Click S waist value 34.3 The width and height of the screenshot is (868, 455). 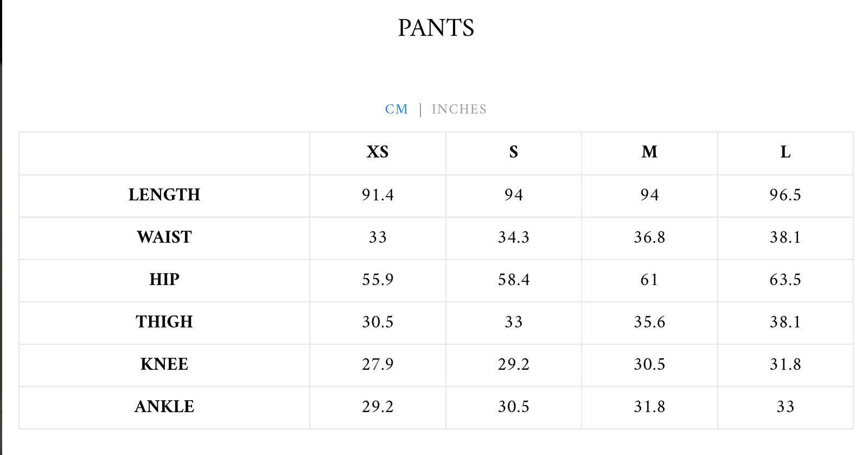[x=514, y=237]
